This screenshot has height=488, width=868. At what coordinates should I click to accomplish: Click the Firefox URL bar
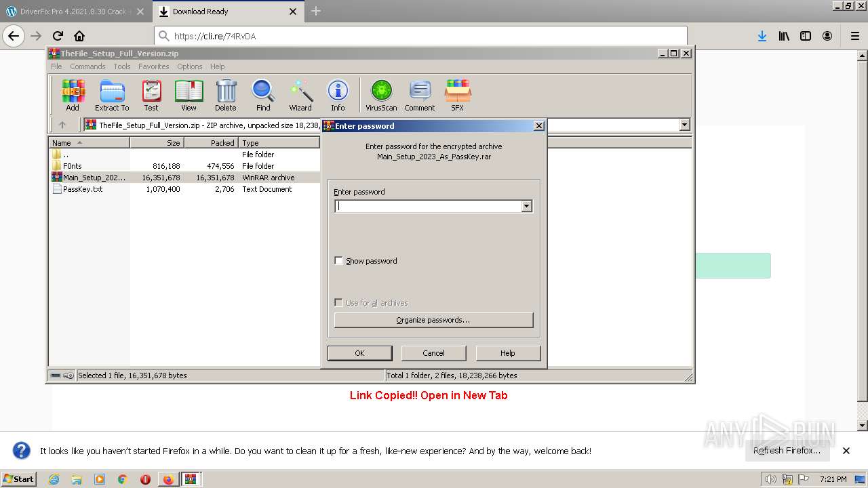pyautogui.click(x=420, y=36)
